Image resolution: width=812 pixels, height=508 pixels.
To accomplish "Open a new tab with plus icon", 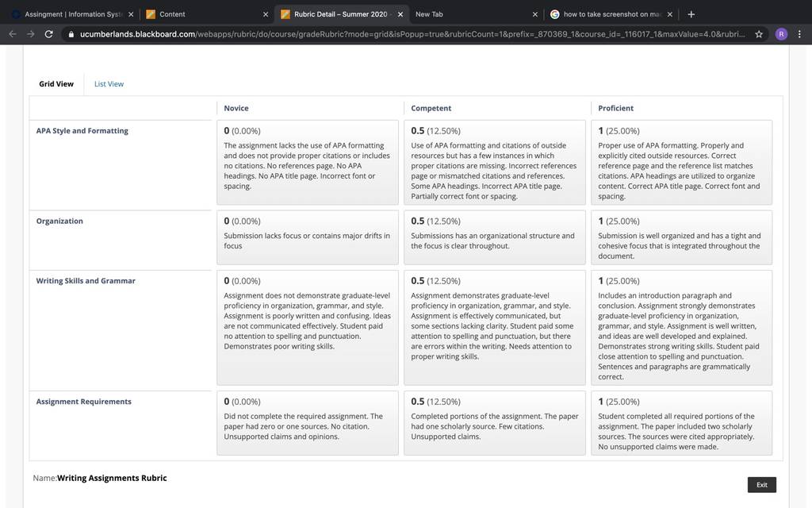I will [x=691, y=14].
